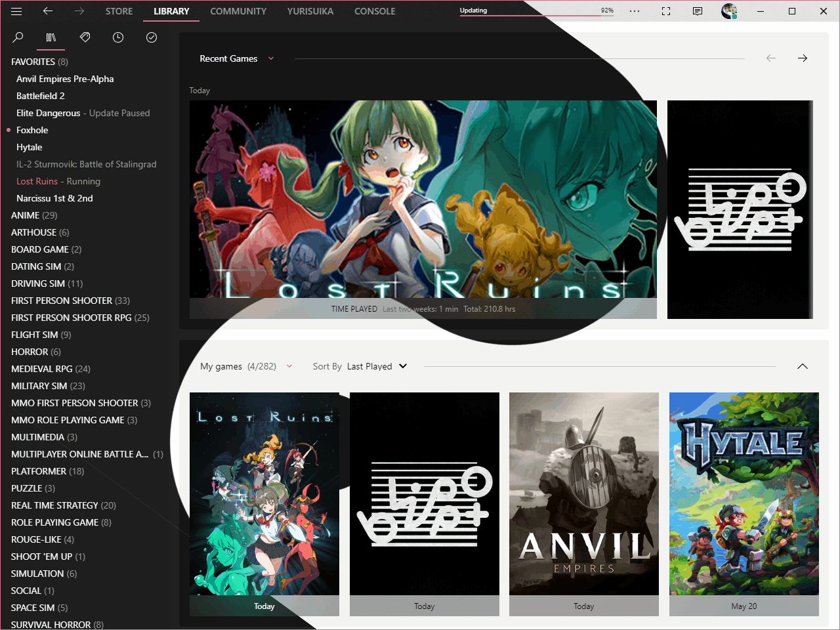Show recent activity clock icon
Image resolution: width=840 pixels, height=630 pixels.
pos(118,37)
